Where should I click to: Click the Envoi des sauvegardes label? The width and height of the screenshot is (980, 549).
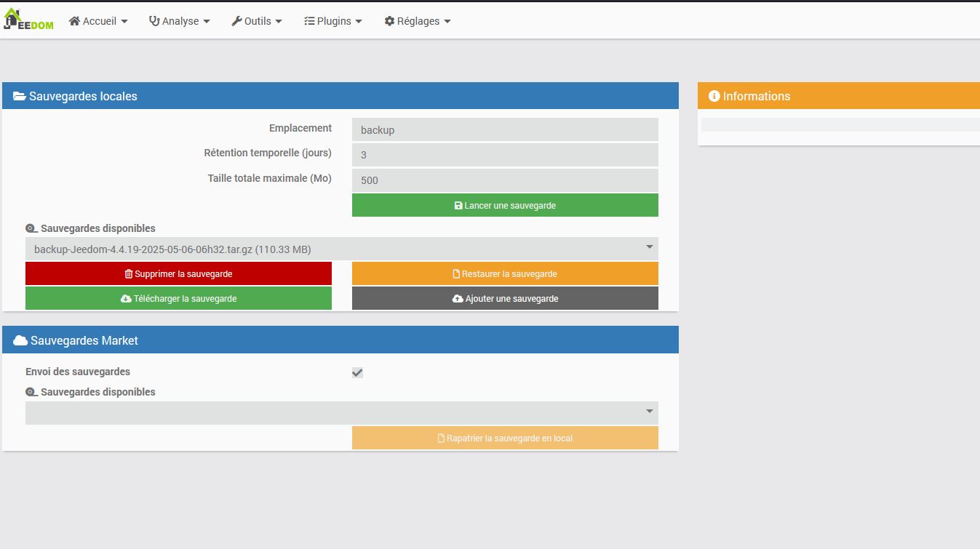click(78, 372)
